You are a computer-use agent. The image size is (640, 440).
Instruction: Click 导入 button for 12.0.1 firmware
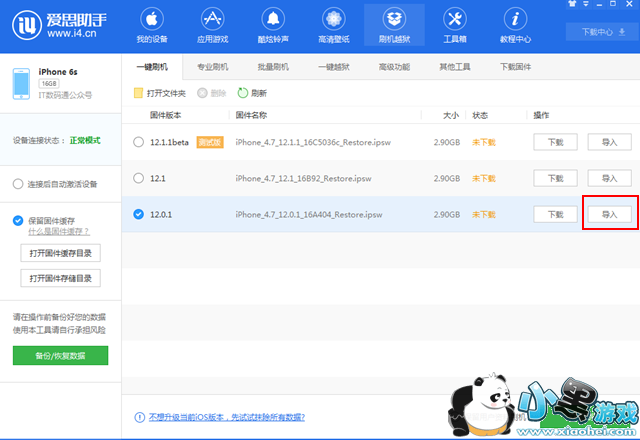[x=609, y=214]
